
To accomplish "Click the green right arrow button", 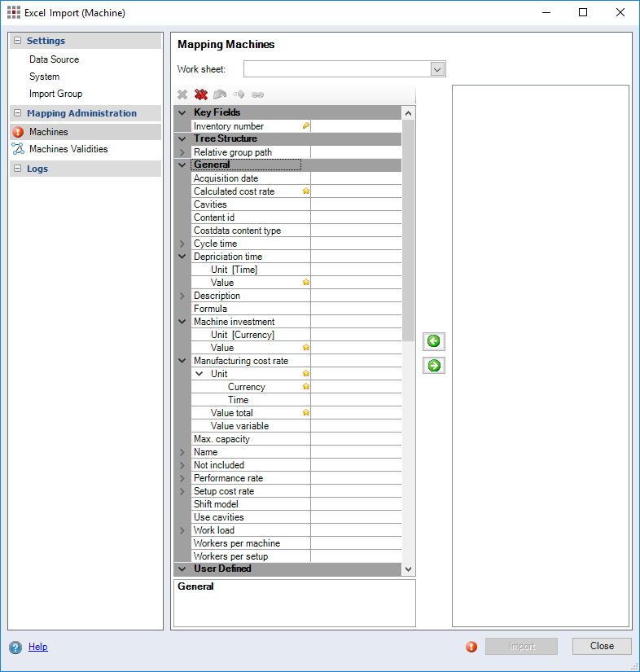I will [x=434, y=366].
